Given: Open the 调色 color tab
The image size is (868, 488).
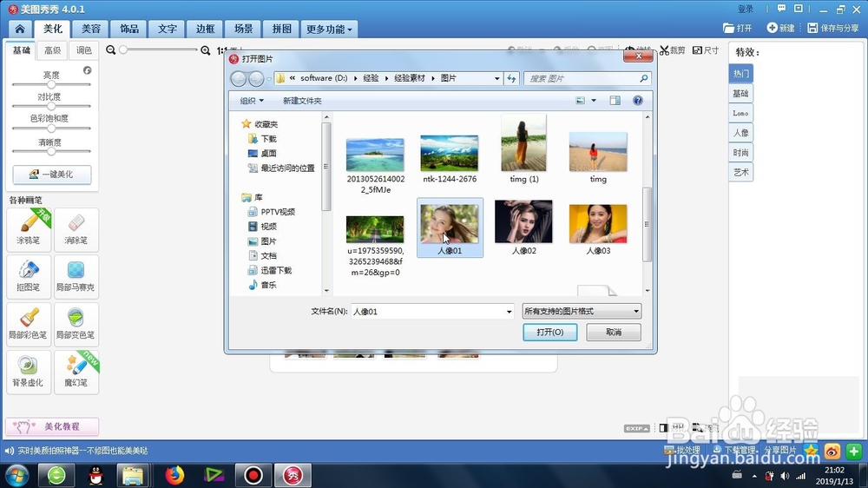Looking at the screenshot, I should point(83,50).
